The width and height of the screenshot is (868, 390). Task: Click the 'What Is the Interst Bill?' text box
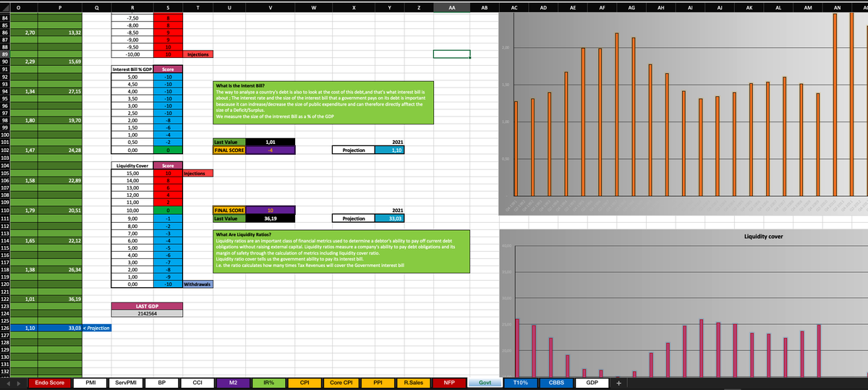[323, 102]
